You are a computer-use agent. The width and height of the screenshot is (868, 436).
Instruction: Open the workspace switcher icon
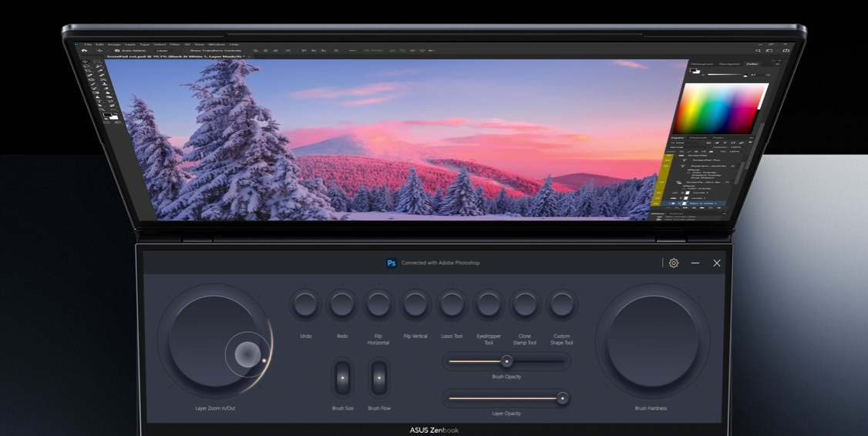(769, 50)
